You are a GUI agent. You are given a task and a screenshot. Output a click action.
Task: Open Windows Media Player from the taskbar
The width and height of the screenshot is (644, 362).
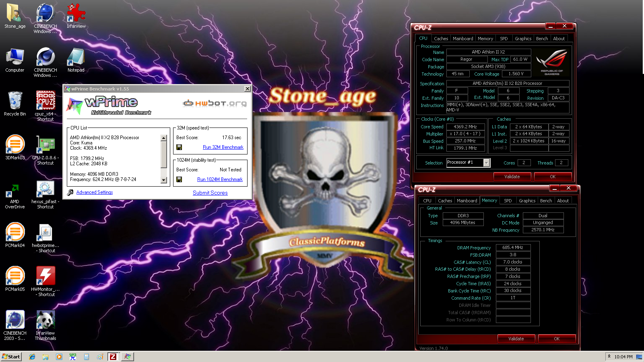click(59, 357)
